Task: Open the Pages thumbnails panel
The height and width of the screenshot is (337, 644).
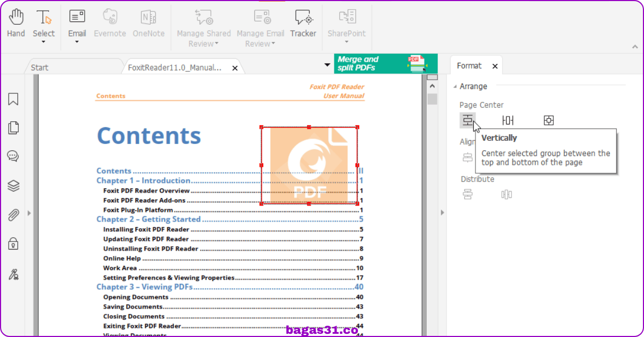Action: (13, 128)
